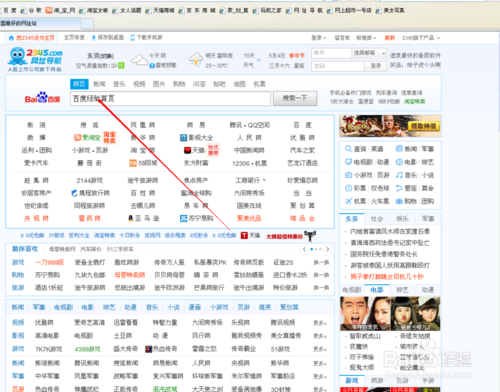The image size is (500, 392).
Task: Click the download icon for 保存到桌面
Action: (94, 38)
